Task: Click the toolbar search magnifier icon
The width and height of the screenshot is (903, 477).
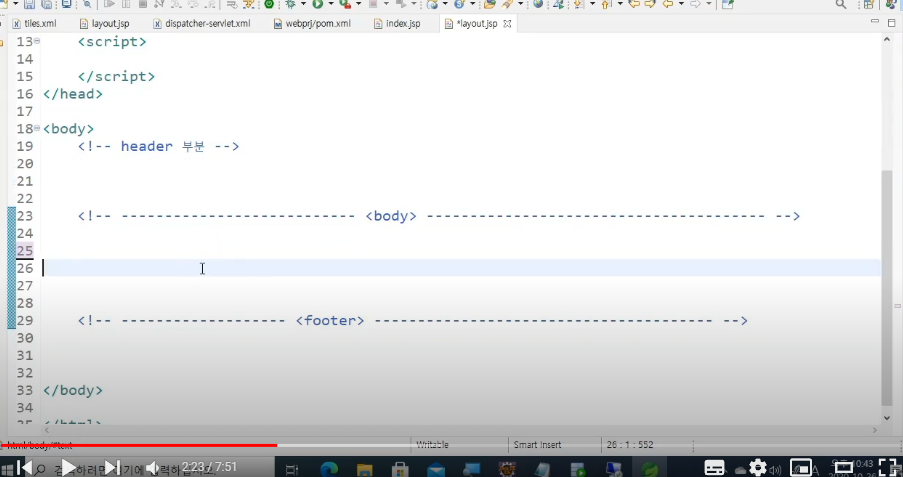Action: (x=841, y=5)
